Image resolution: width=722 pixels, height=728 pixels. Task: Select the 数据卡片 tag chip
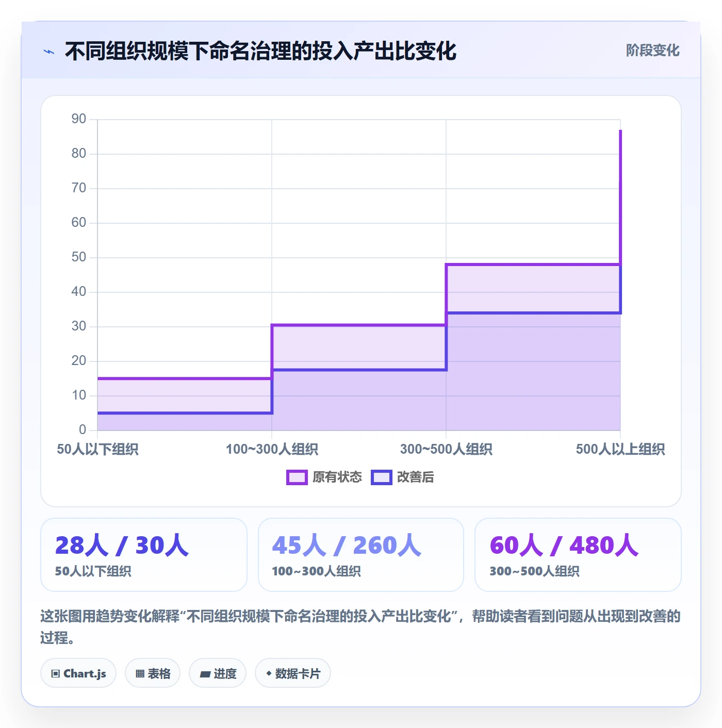(293, 673)
